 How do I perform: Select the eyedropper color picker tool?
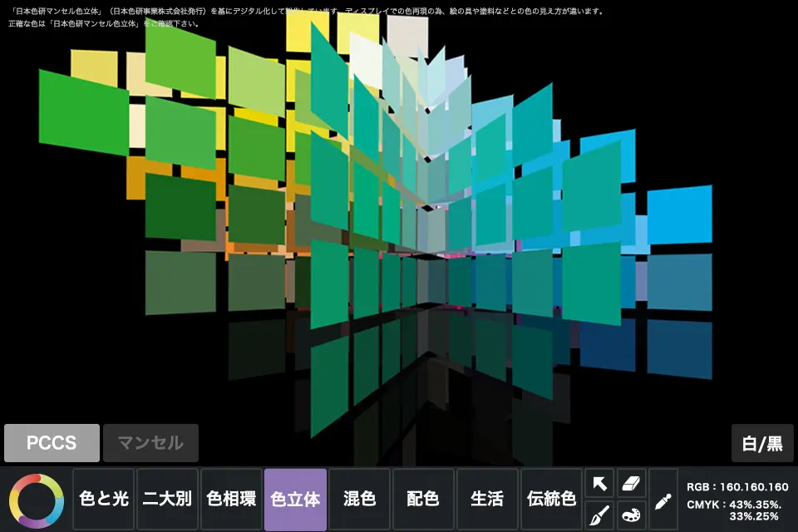663,500
